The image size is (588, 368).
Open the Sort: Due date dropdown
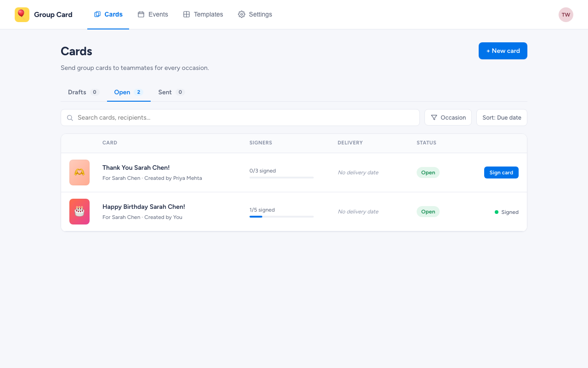click(502, 117)
